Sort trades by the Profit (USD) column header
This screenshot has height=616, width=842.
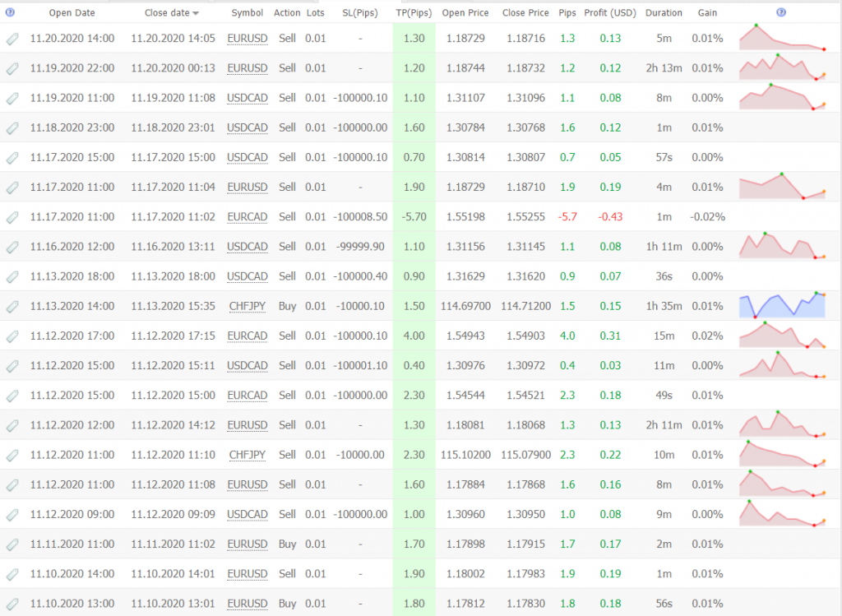pos(609,13)
